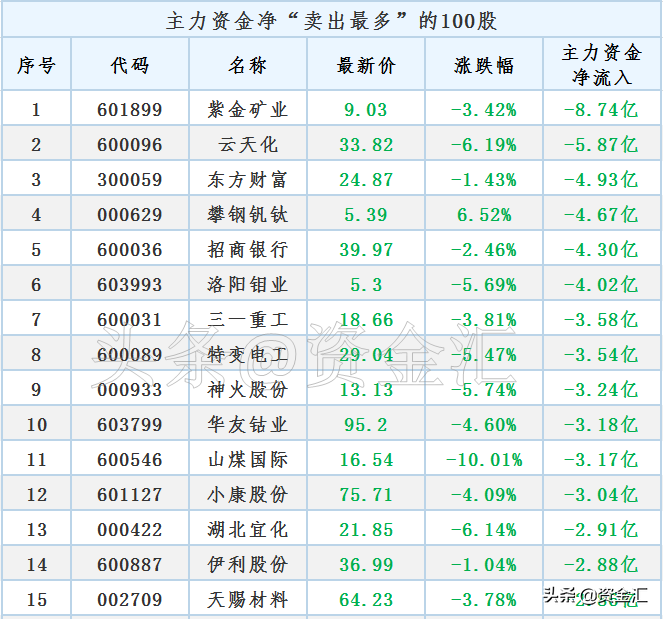Screen dimensions: 663x619
Task: Click the table title '主力资金净"卖出最多"的100股'
Action: point(332,21)
